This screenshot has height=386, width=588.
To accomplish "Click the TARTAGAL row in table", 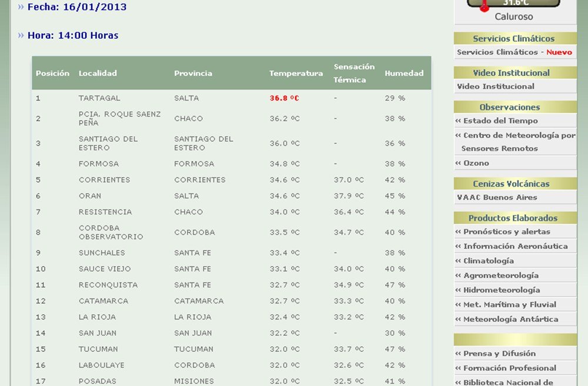I will 99,98.
